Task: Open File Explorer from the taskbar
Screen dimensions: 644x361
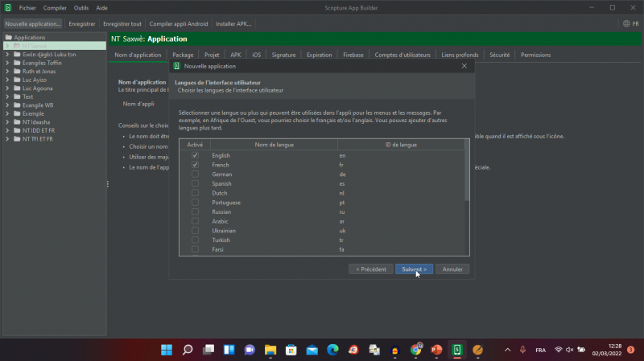Action: click(270, 350)
